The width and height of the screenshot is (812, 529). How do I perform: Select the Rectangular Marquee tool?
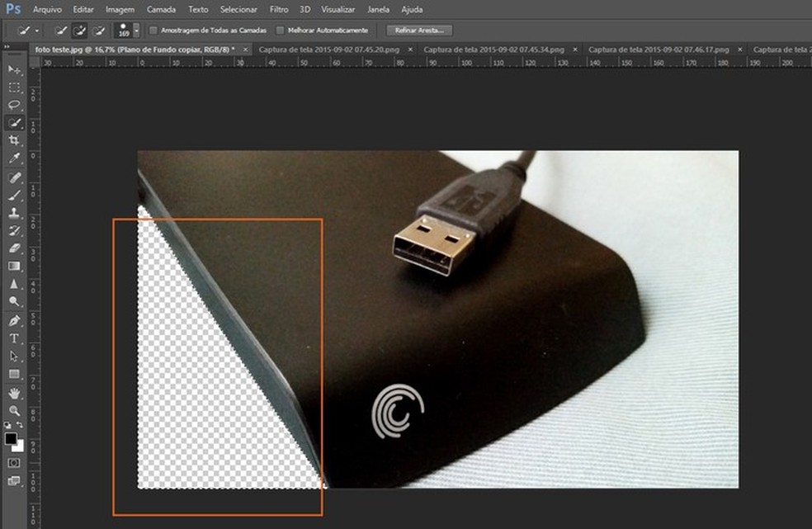14,87
